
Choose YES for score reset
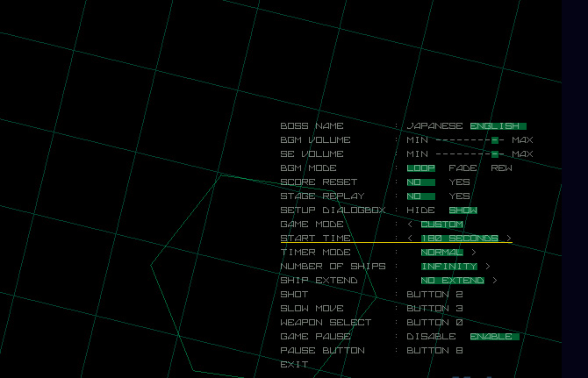pyautogui.click(x=459, y=182)
